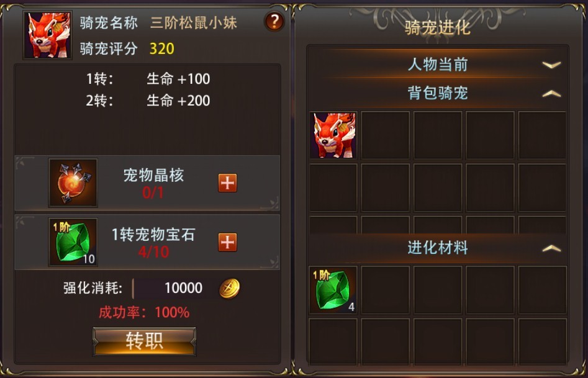
Task: Click the green gem icon beside 1转宠物宝石
Action: pyautogui.click(x=73, y=242)
